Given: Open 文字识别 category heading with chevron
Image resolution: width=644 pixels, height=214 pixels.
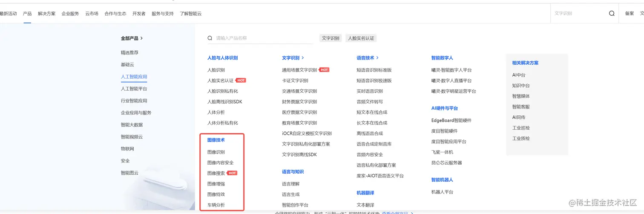Looking at the screenshot, I should [293, 58].
